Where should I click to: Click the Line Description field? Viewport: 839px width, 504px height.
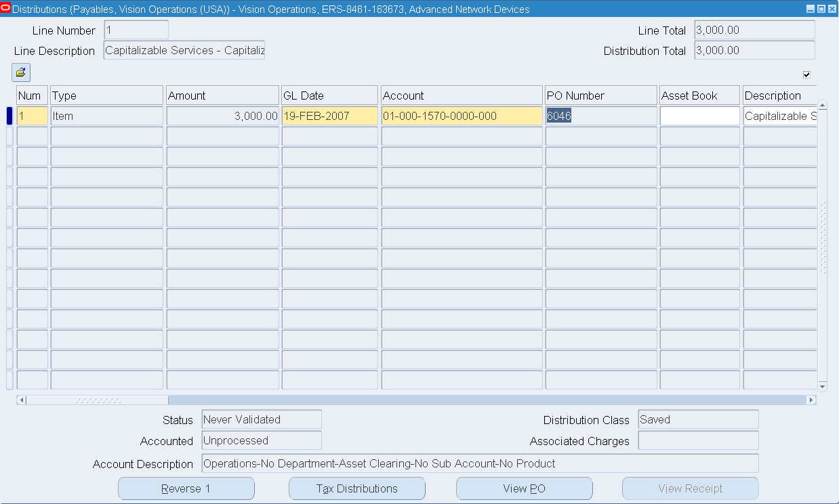pyautogui.click(x=184, y=50)
